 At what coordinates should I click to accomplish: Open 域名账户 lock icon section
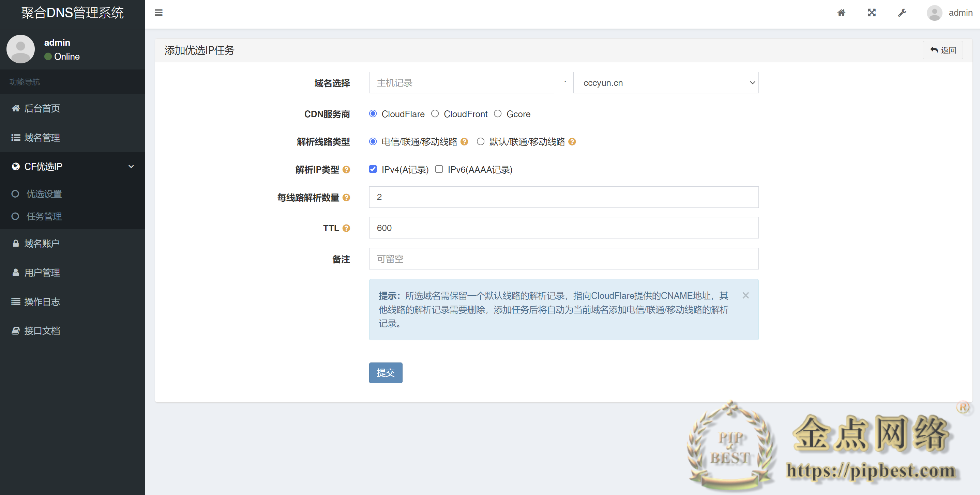(x=42, y=243)
